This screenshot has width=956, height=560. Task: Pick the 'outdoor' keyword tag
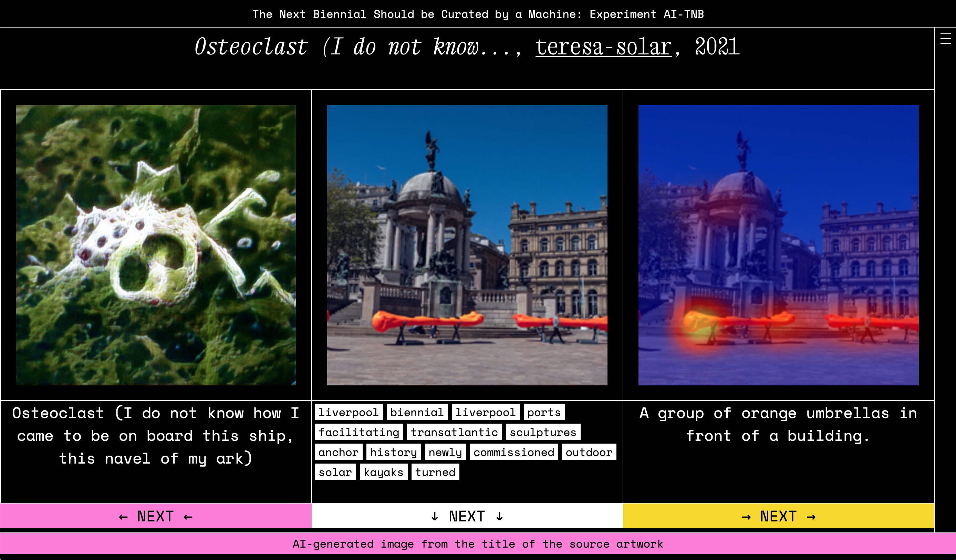click(589, 452)
